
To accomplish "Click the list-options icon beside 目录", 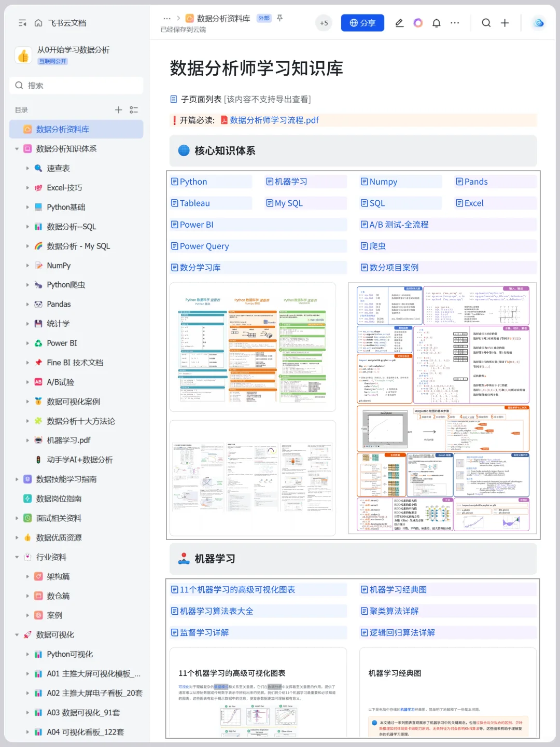I will coord(134,110).
